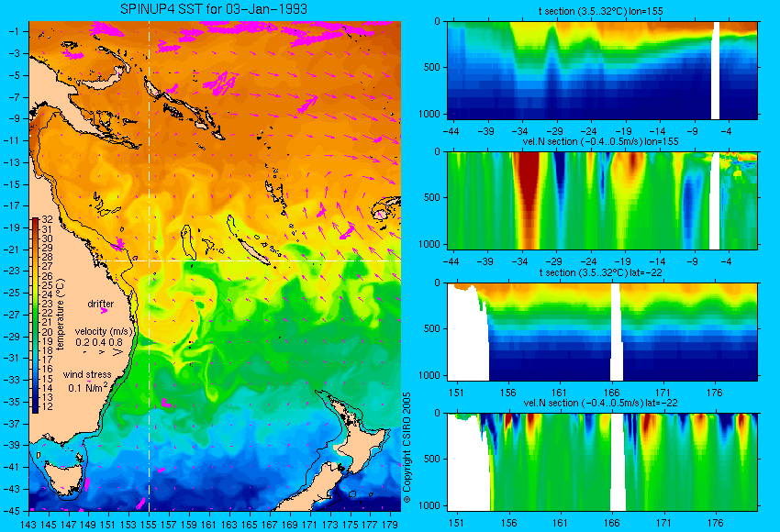This screenshot has width=780, height=532.
Task: Click the t section lon=155 panel title
Action: tap(600, 11)
